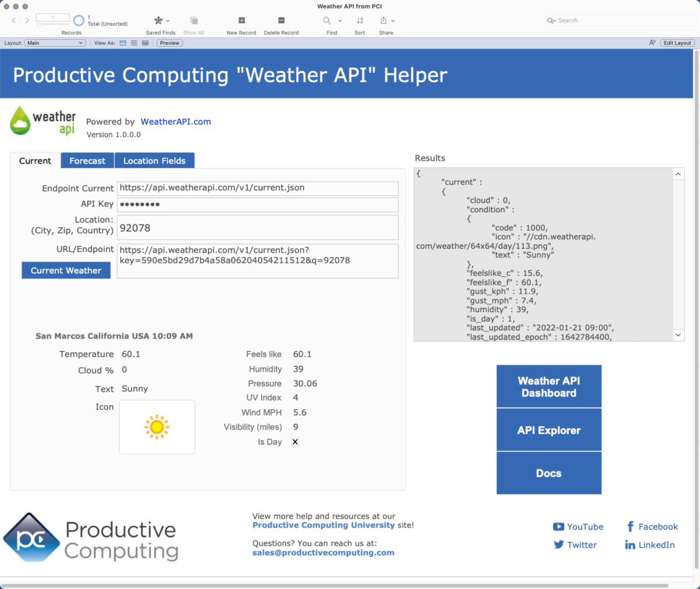
Task: Click the YouTube icon in the footer
Action: (x=559, y=527)
